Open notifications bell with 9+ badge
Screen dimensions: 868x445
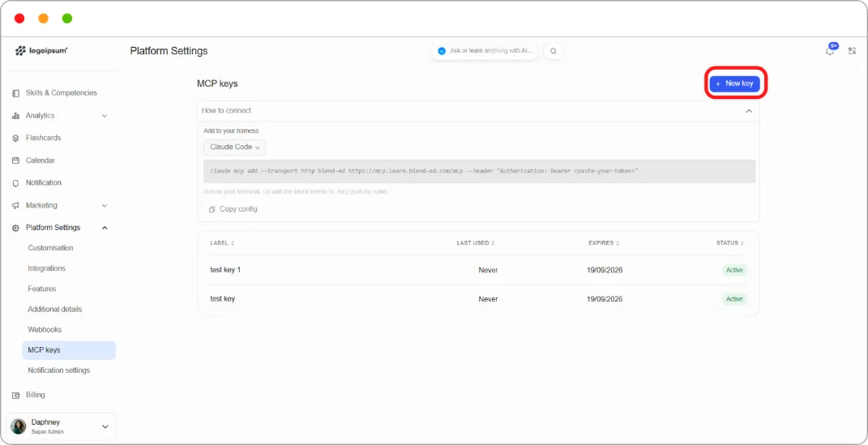pos(831,49)
